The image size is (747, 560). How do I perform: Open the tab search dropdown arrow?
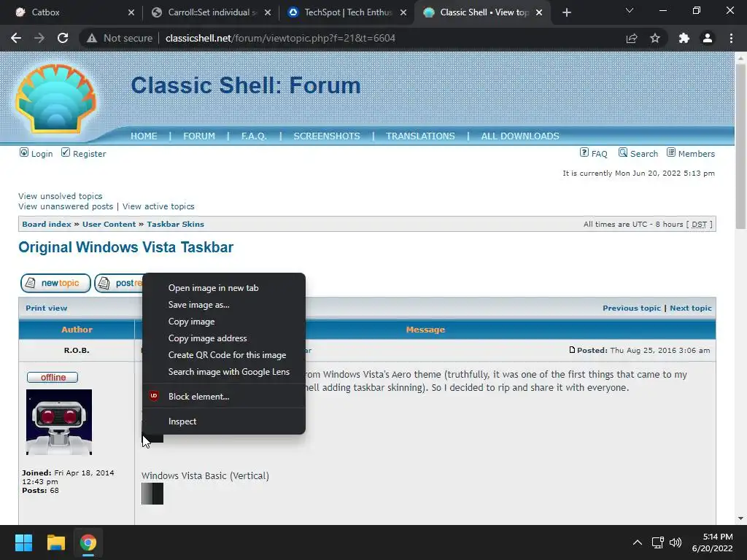630,10
